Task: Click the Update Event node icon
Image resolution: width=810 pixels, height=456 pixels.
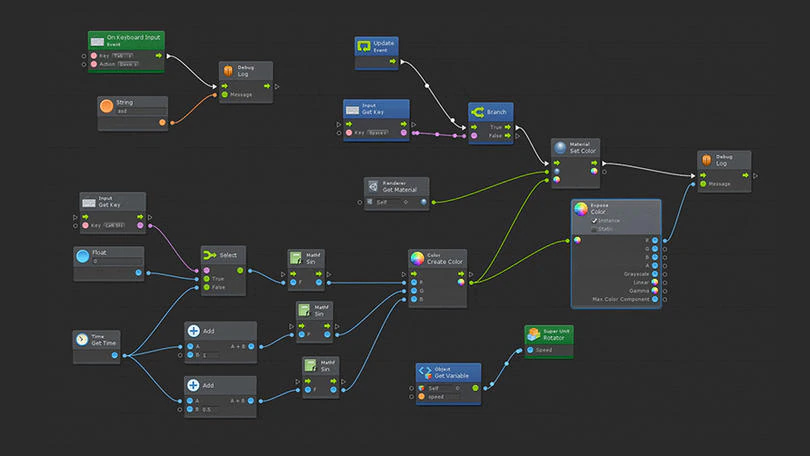Action: point(364,46)
